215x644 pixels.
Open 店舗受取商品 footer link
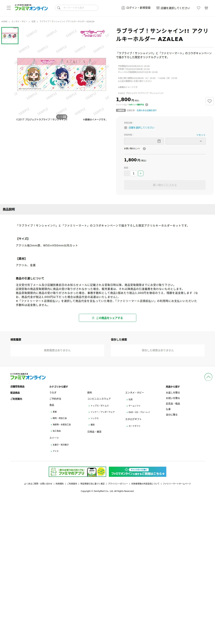[18, 387]
